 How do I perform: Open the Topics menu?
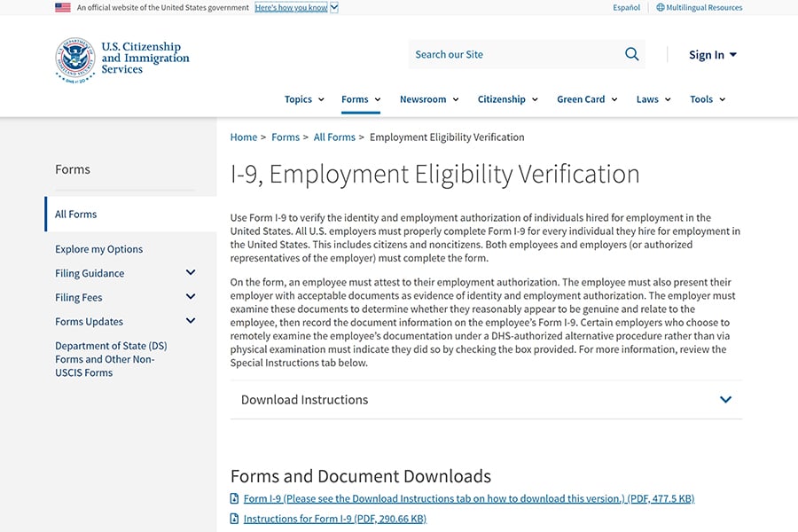[304, 99]
